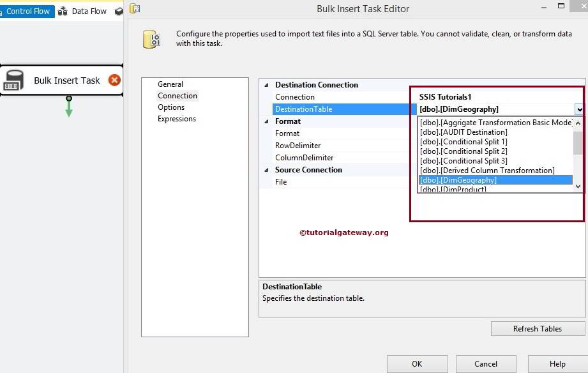Choose [dbo].[AUDIT Destination] from the table list
Viewport: 588px width, 373px height.
[x=462, y=132]
